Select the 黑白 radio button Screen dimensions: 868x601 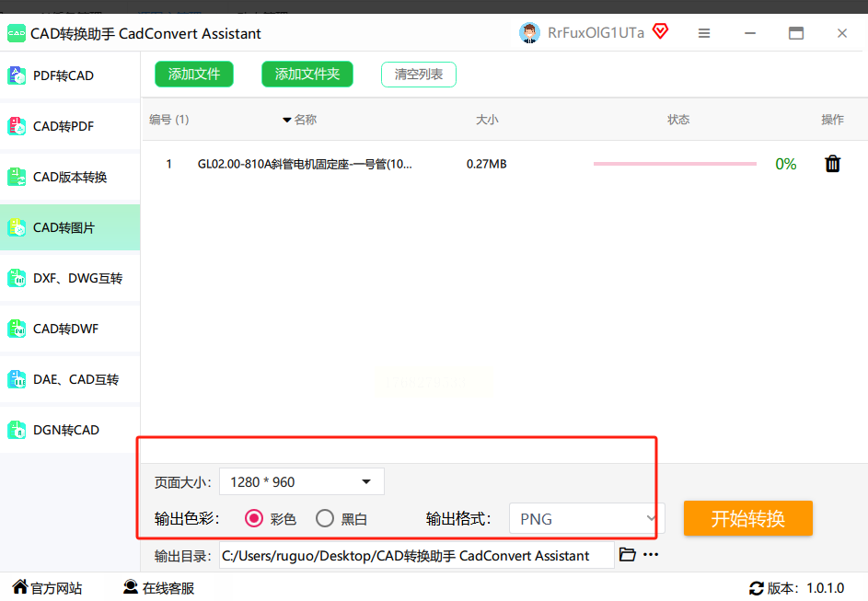325,518
